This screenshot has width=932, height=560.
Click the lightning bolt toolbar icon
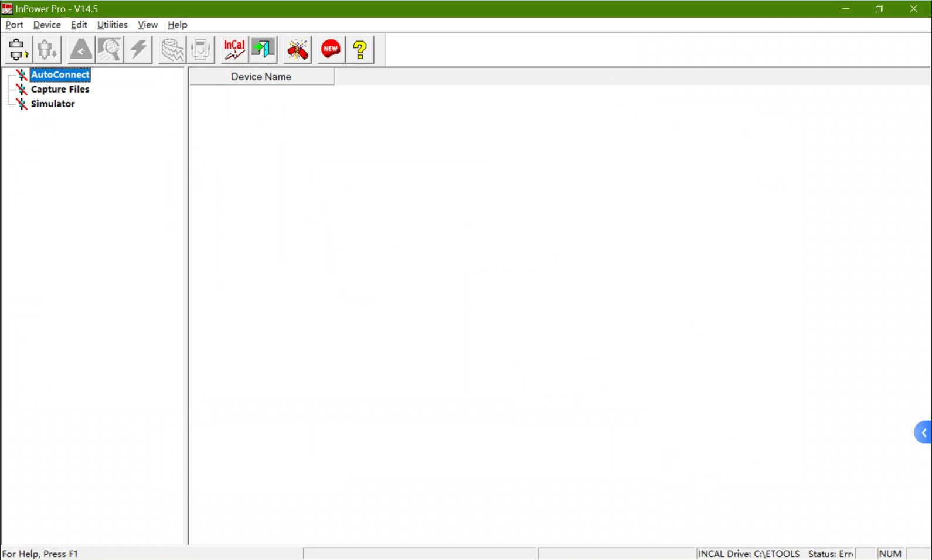click(139, 50)
